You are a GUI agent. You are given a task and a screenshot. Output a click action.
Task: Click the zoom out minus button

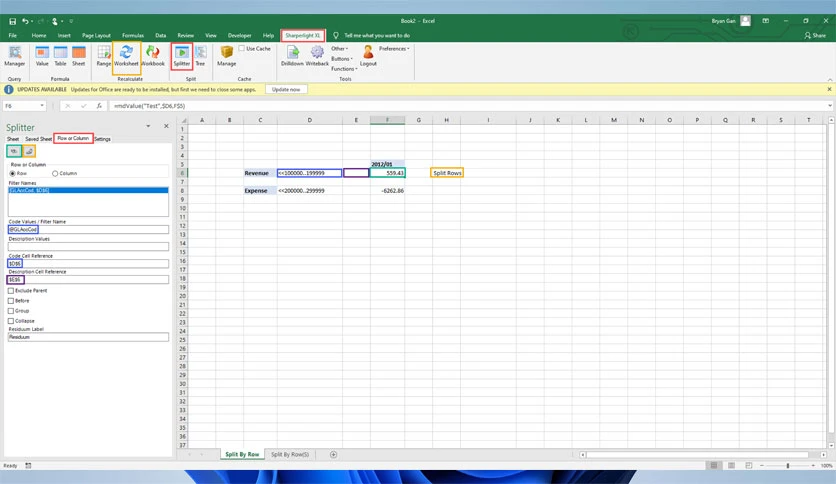[x=762, y=466]
